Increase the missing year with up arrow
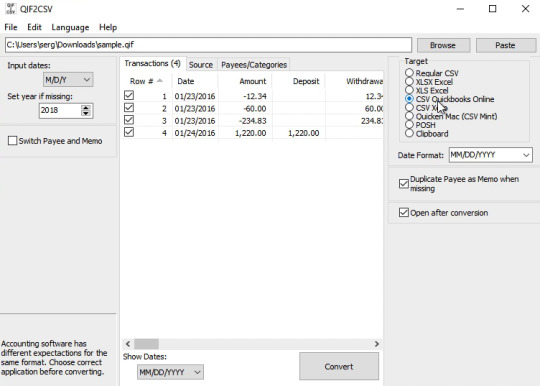 click(x=85, y=107)
